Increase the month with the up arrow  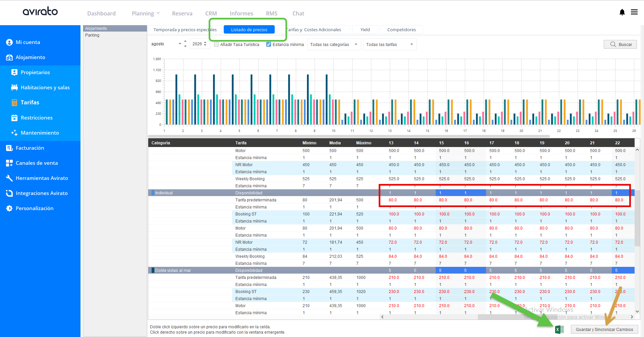point(185,41)
